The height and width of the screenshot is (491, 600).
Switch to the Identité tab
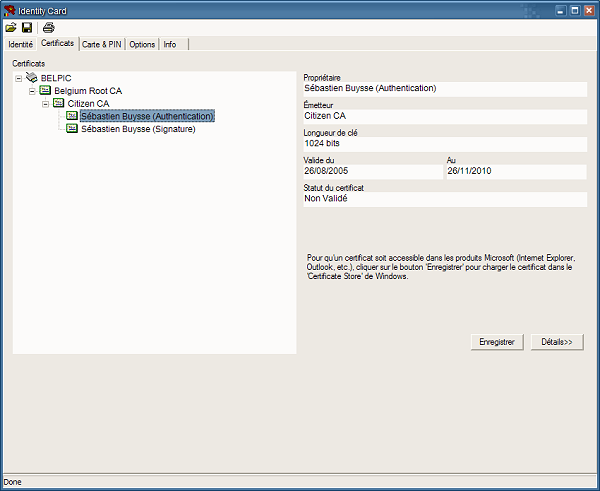coord(20,45)
